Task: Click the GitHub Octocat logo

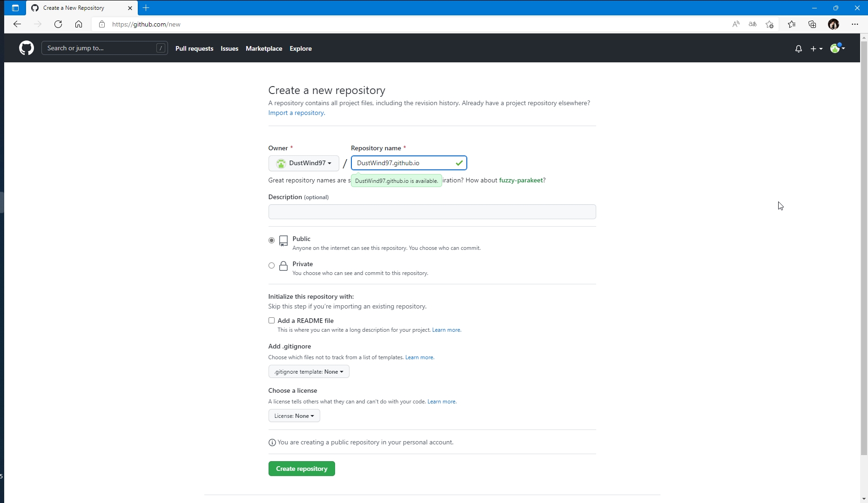Action: click(x=27, y=48)
